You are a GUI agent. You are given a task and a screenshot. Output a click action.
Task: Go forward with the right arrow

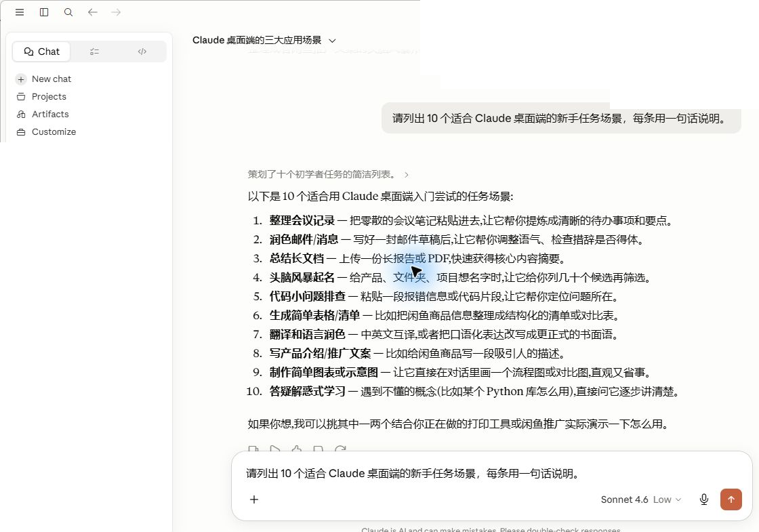tap(116, 12)
